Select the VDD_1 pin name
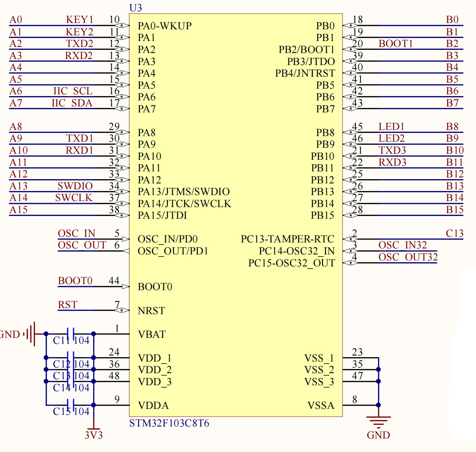Viewport: 476px width, 452px height. pos(155,358)
